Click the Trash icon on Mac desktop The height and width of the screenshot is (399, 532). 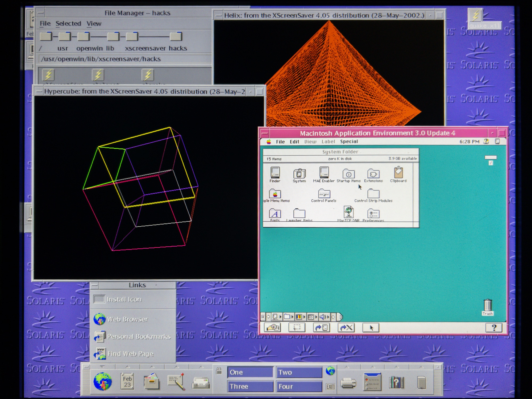[487, 305]
